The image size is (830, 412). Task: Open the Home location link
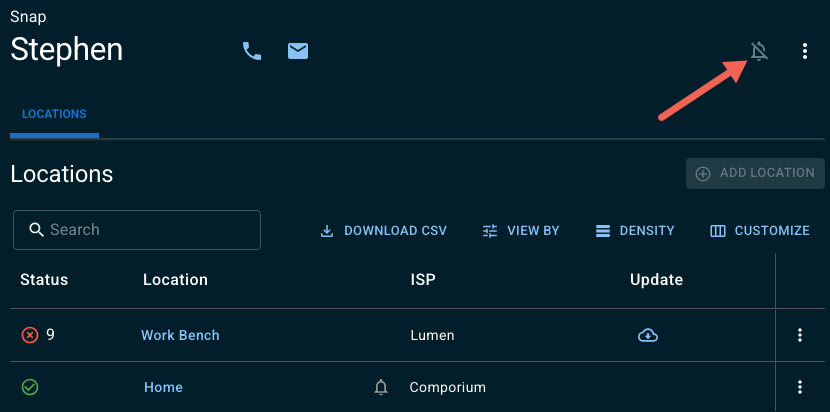[163, 387]
